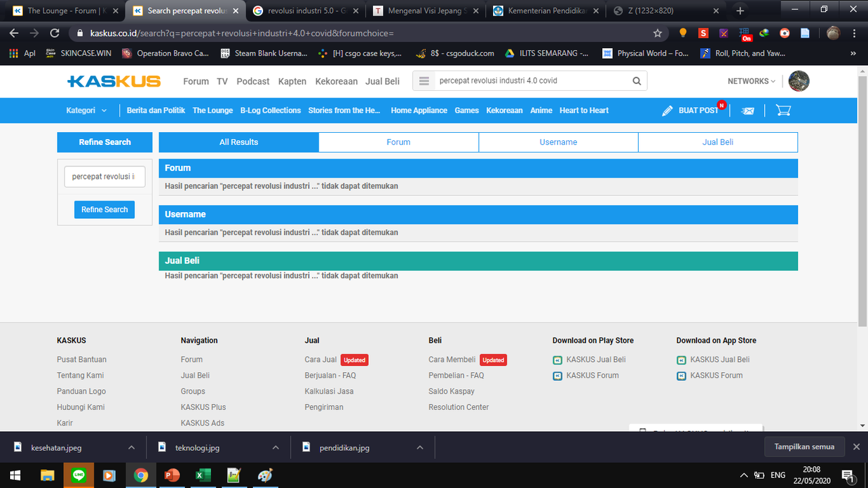Click the search magnifier icon in KASKUS header

click(637, 81)
